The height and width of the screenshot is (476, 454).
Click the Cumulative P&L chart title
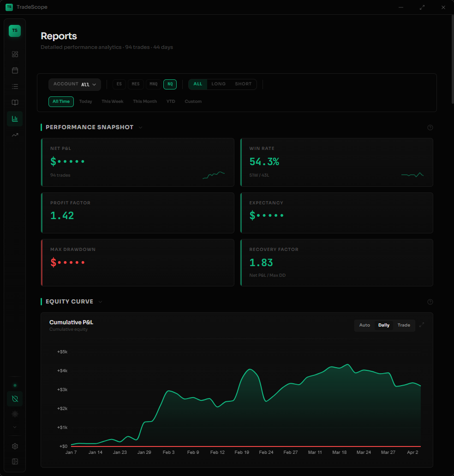[71, 322]
